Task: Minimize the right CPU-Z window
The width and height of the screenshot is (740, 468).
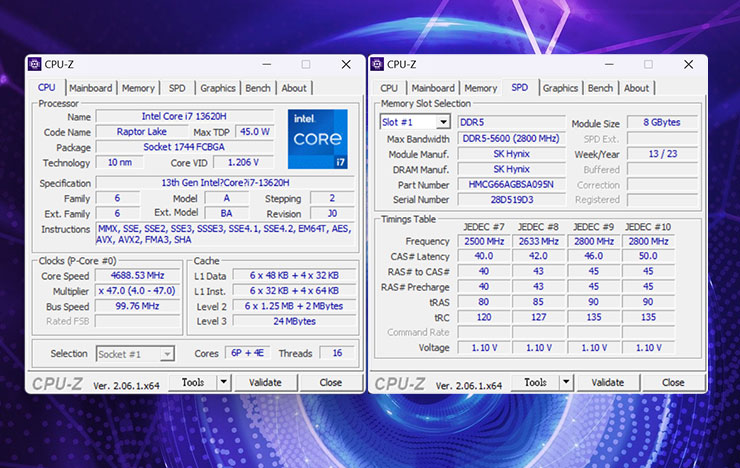Action: point(609,64)
